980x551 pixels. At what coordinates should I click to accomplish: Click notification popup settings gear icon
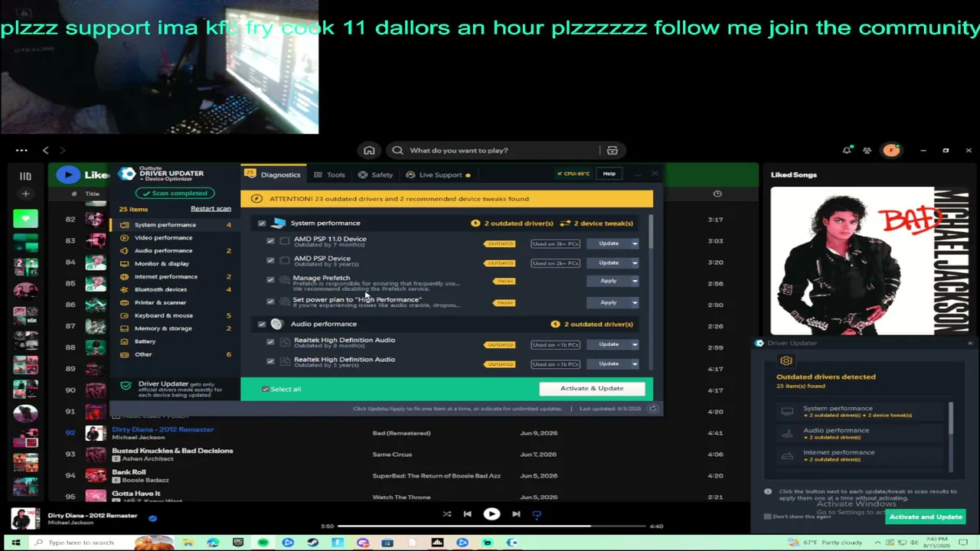tap(786, 361)
